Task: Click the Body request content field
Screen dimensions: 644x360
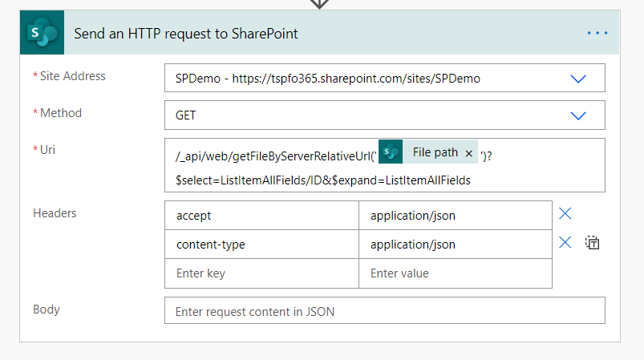Action: coord(384,311)
